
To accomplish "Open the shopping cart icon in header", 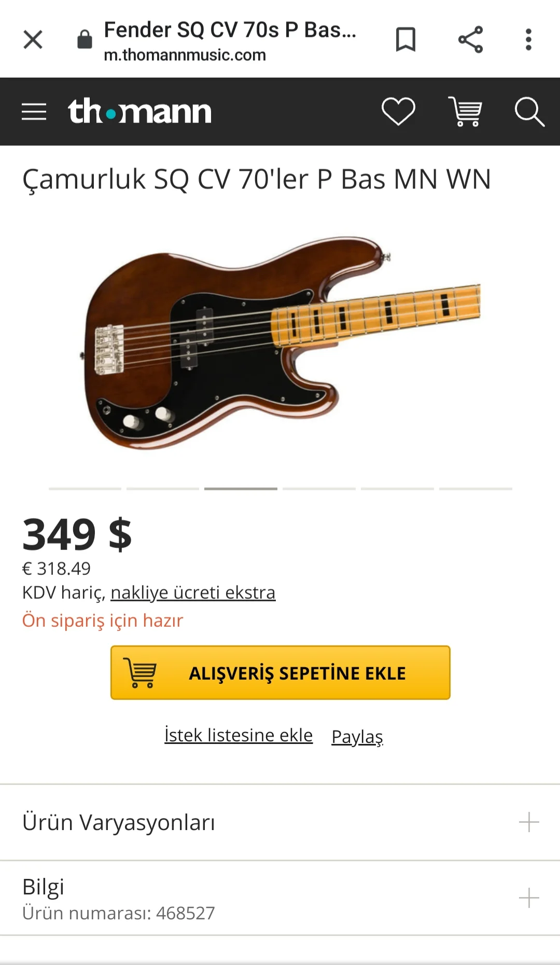I will click(x=465, y=112).
